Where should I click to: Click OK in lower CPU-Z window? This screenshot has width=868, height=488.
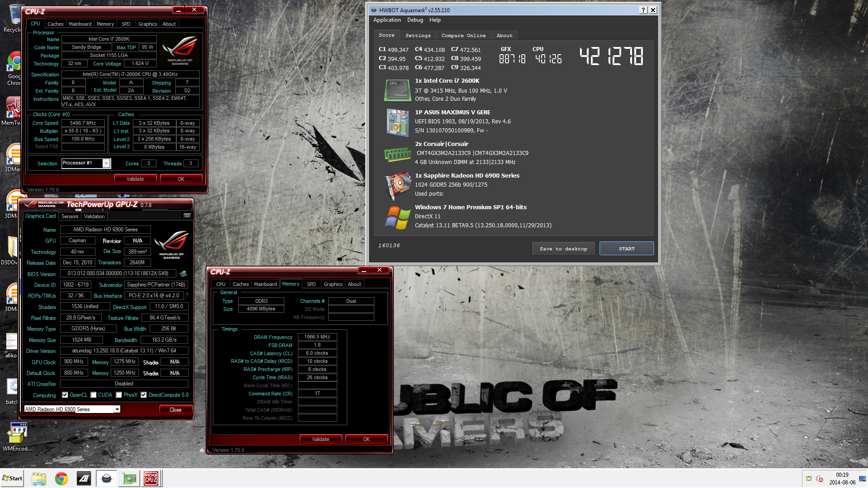[366, 439]
